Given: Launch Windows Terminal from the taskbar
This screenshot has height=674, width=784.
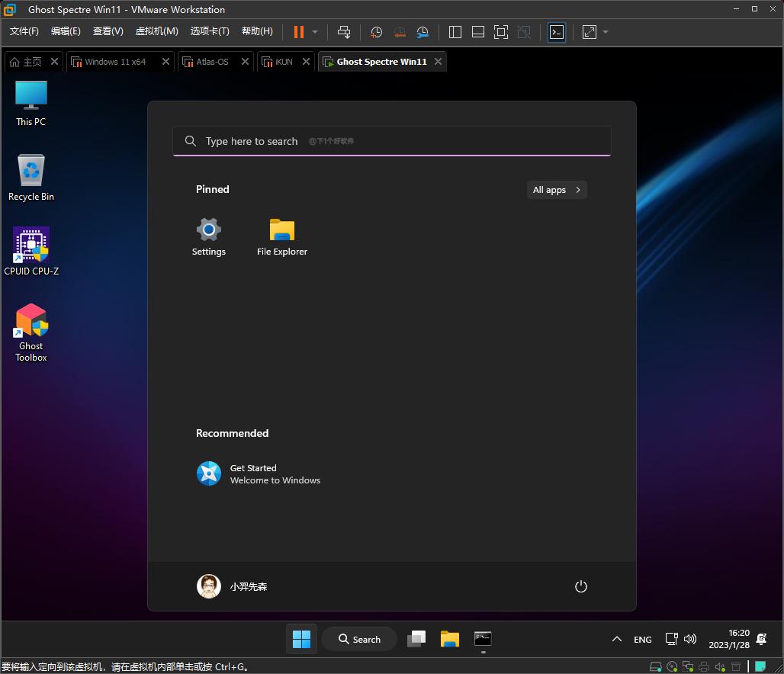Looking at the screenshot, I should coord(483,639).
